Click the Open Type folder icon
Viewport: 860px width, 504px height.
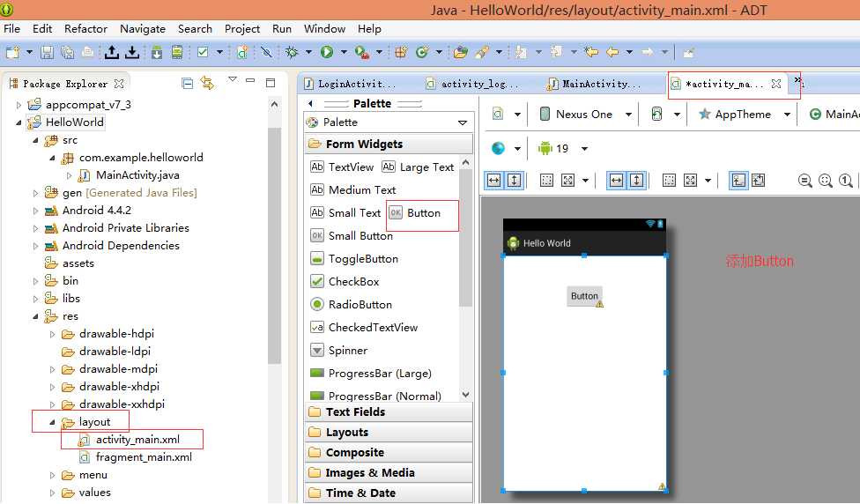(x=461, y=52)
